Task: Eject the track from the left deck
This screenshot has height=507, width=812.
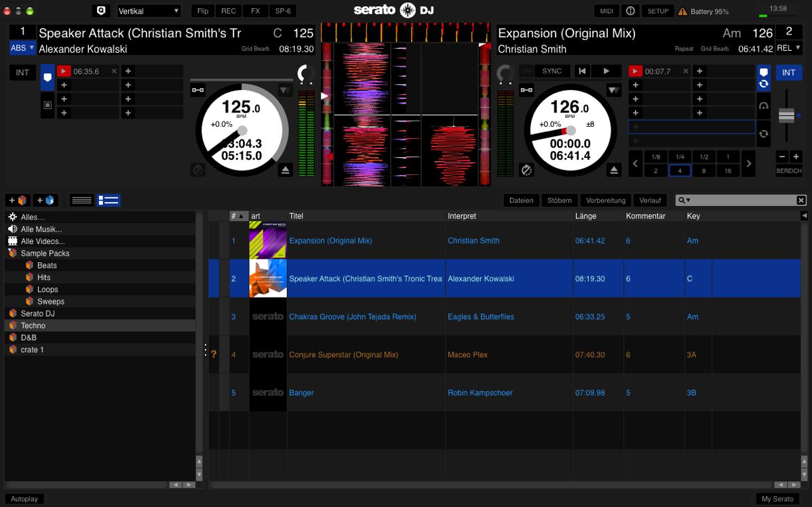Action: (285, 170)
